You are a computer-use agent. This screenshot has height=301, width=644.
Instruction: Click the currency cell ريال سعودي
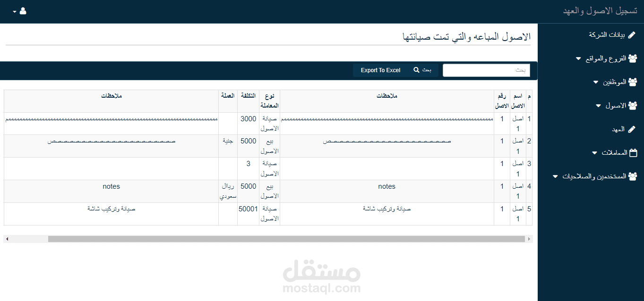228,191
